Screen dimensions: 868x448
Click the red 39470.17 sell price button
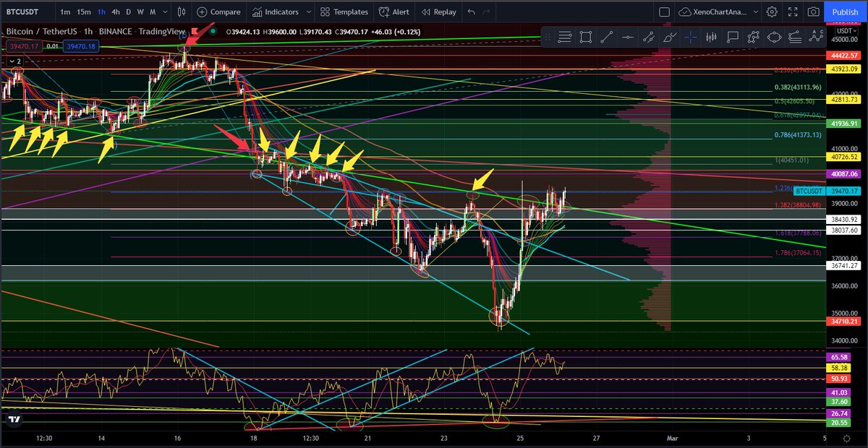coord(22,46)
